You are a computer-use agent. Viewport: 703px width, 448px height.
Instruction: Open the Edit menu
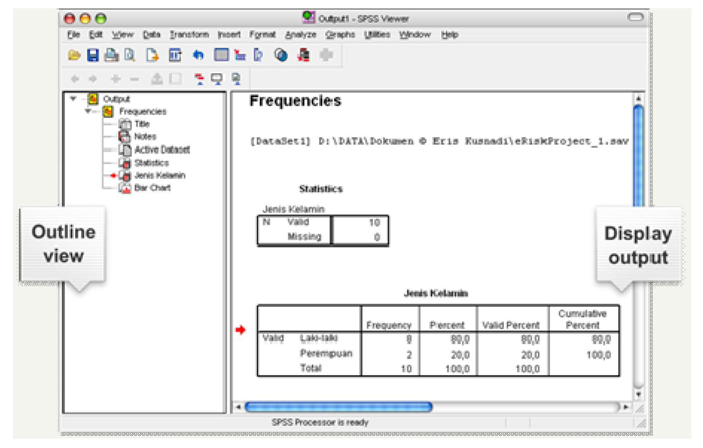(x=95, y=35)
